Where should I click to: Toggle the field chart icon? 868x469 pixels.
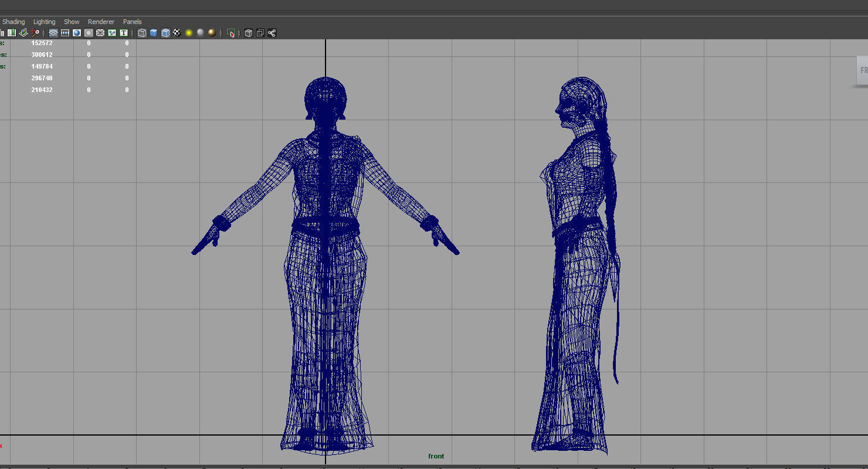[x=100, y=33]
